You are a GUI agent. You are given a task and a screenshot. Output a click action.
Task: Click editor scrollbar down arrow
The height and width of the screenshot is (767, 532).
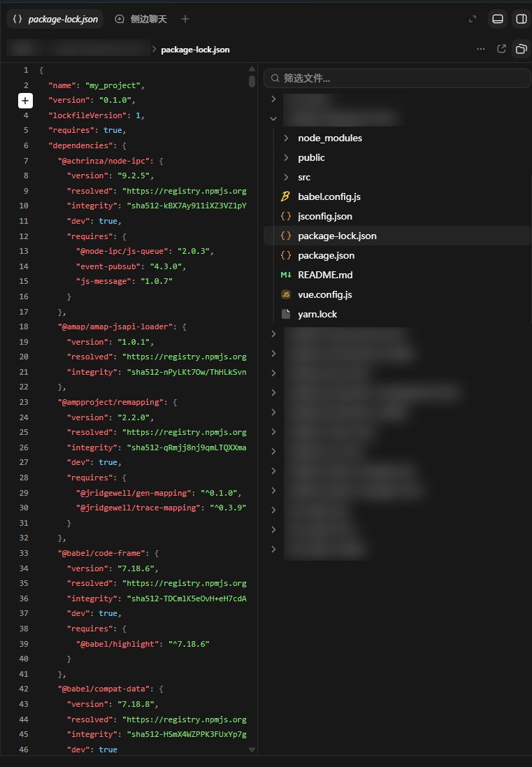tap(252, 750)
